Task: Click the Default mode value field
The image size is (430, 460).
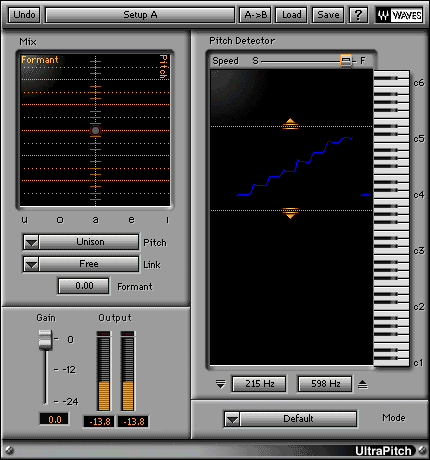Action: pos(298,419)
